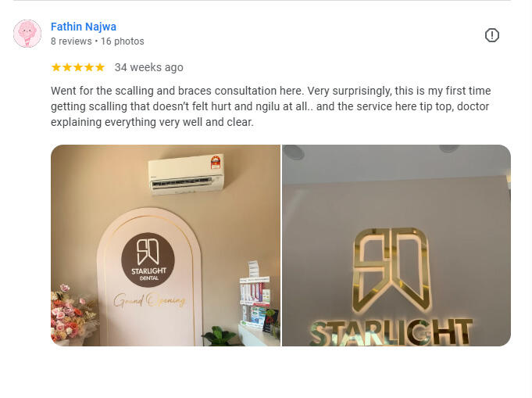
Task: Click the gold STARLIGHT lettering
Action: (x=391, y=332)
